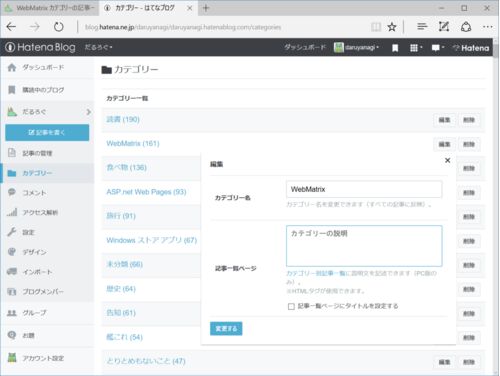Go forward with the browser forward arrow
The image size is (500, 376).
point(34,27)
